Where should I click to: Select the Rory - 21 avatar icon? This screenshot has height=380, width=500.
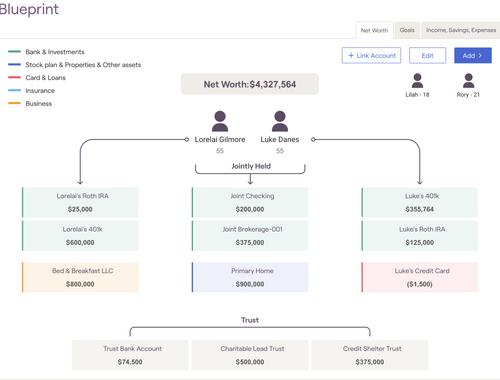point(468,80)
